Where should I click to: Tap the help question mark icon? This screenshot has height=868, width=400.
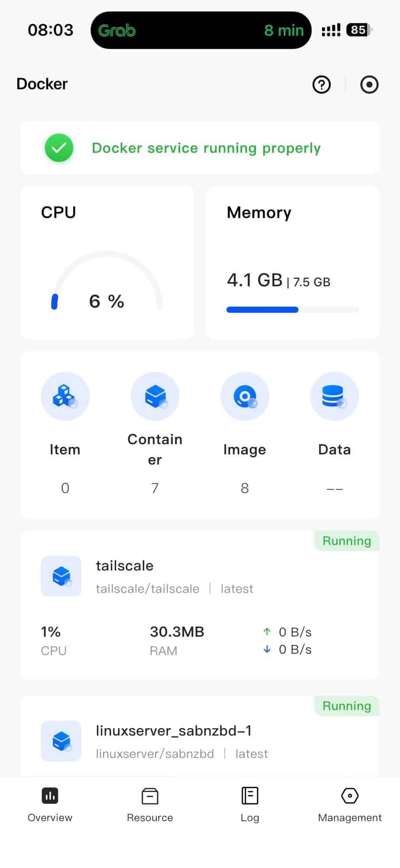click(321, 85)
